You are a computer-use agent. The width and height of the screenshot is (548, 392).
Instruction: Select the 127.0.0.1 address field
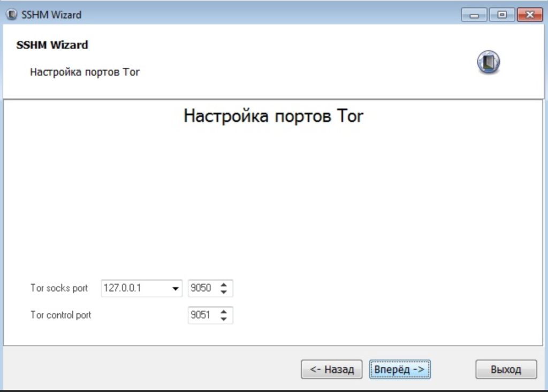pos(134,288)
